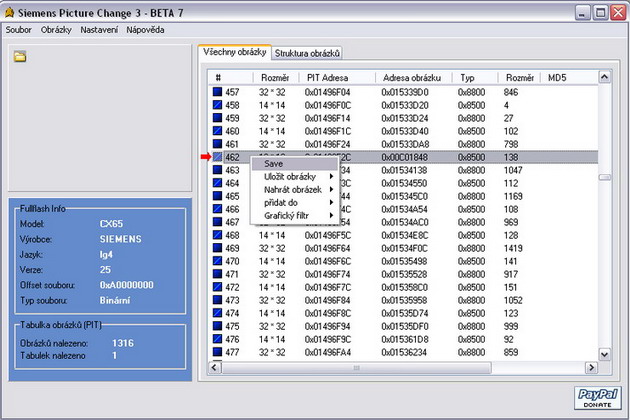
Task: Click the image icon of row 465
Action: (x=217, y=196)
